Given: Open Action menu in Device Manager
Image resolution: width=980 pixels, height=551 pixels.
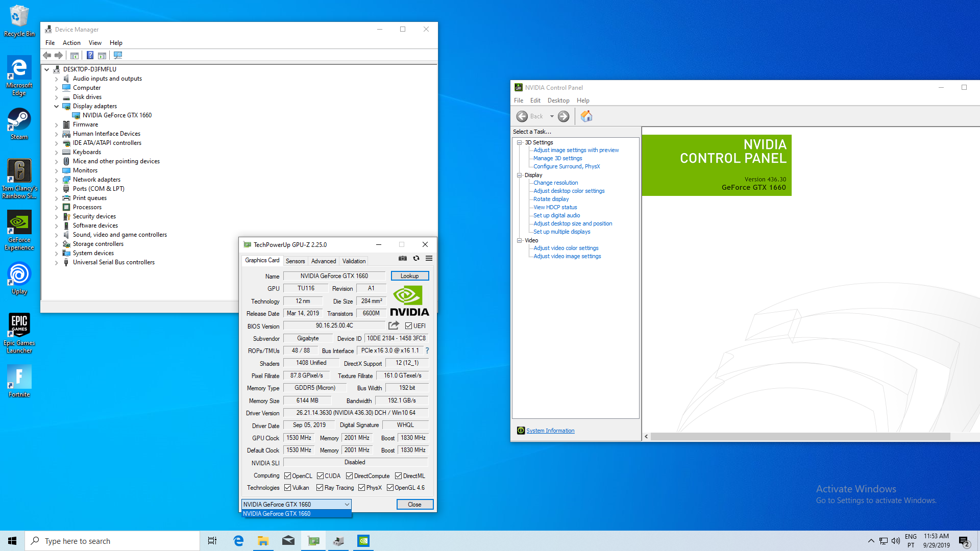Looking at the screenshot, I should [71, 43].
